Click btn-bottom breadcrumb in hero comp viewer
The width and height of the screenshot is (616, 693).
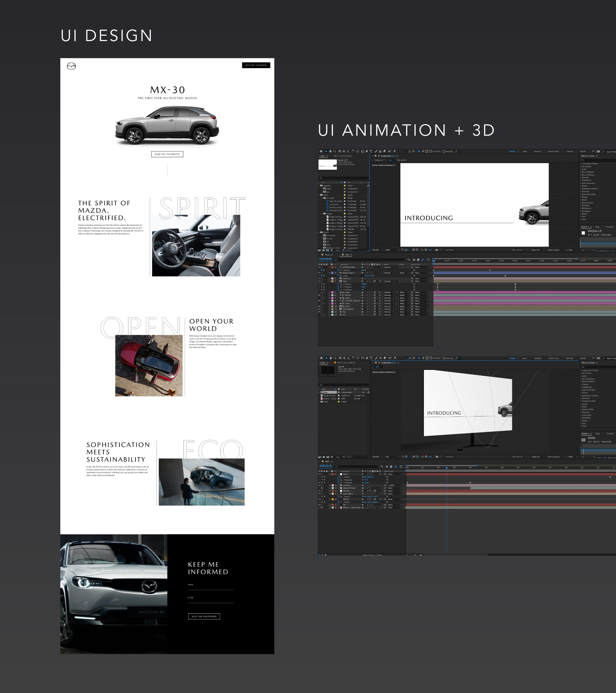402,160
